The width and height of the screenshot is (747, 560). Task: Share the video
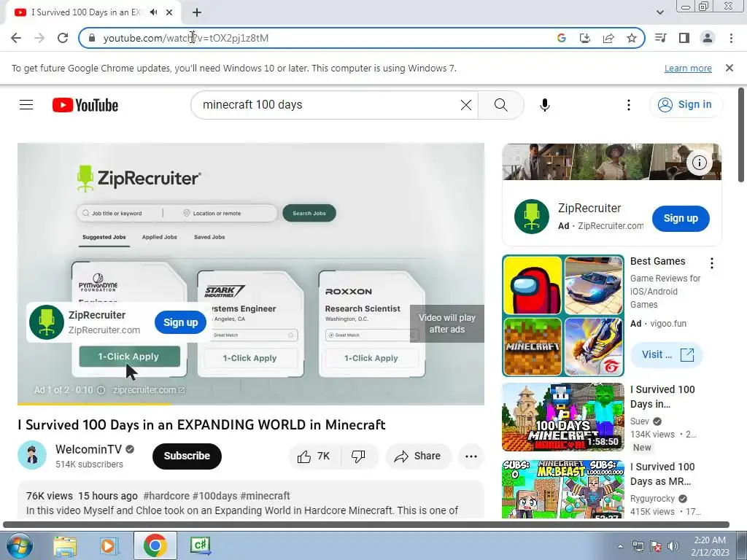tap(418, 456)
